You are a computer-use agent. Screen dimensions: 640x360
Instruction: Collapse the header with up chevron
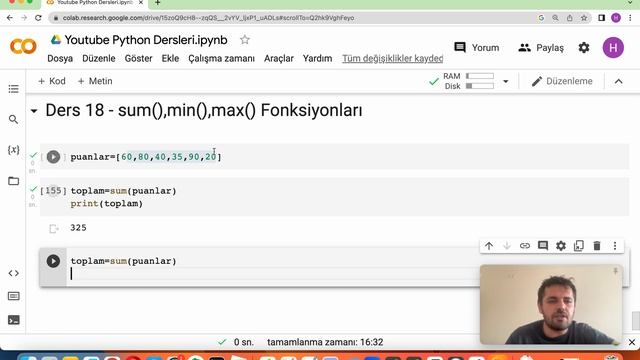pos(618,81)
